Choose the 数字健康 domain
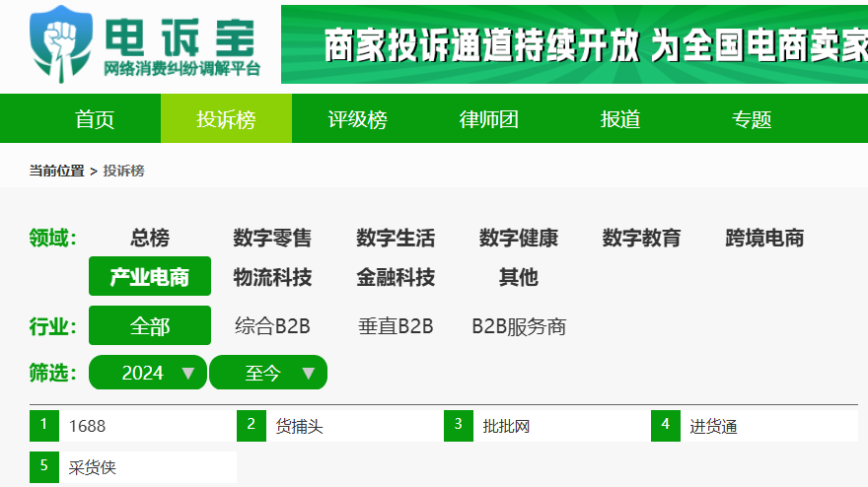The height and width of the screenshot is (487, 868). [519, 238]
